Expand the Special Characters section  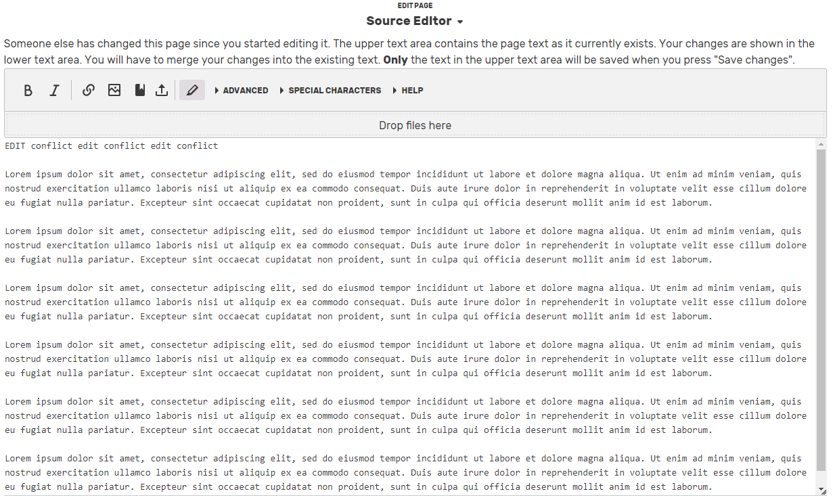[x=330, y=90]
